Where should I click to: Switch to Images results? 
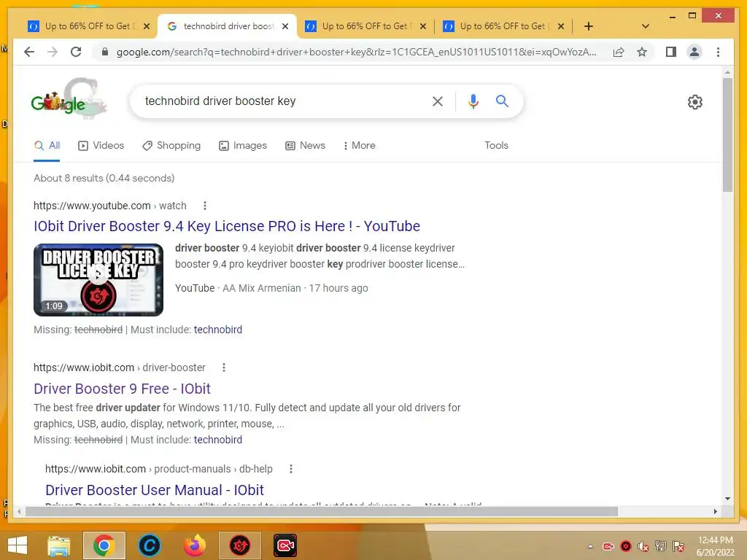(x=243, y=146)
